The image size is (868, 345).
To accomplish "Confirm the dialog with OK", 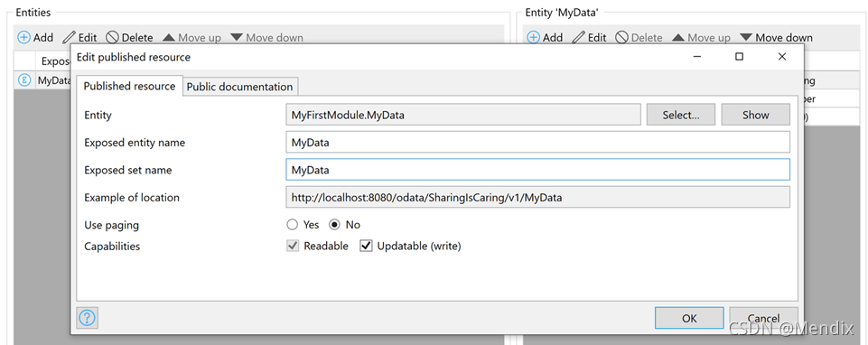I will pos(689,318).
